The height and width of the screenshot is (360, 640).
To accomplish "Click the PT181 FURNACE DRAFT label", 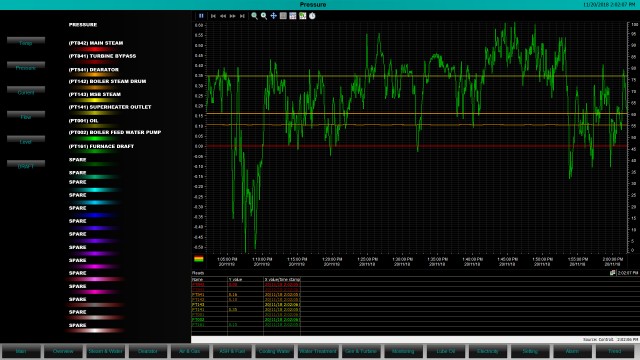I will click(101, 146).
